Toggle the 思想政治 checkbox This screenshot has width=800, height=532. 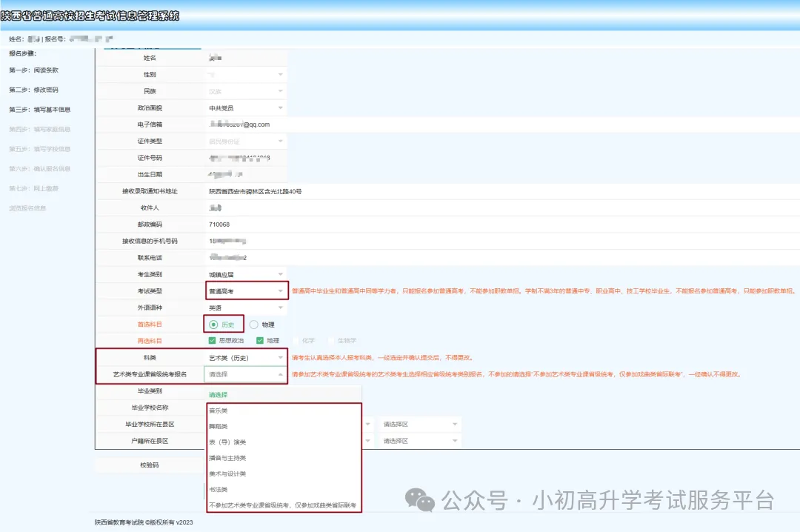point(213,341)
